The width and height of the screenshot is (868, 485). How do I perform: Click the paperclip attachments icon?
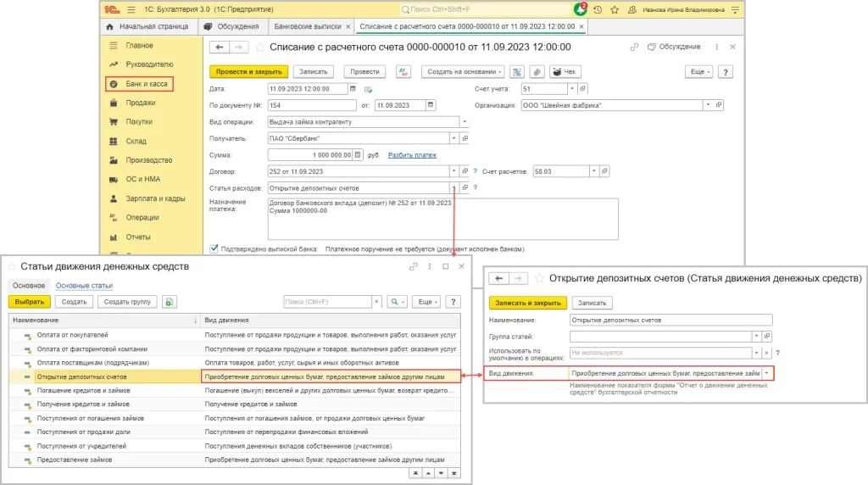(537, 72)
